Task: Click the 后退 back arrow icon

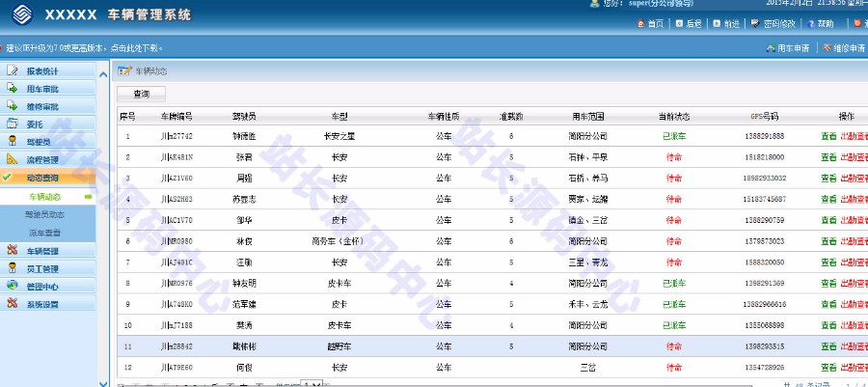Action: (679, 24)
